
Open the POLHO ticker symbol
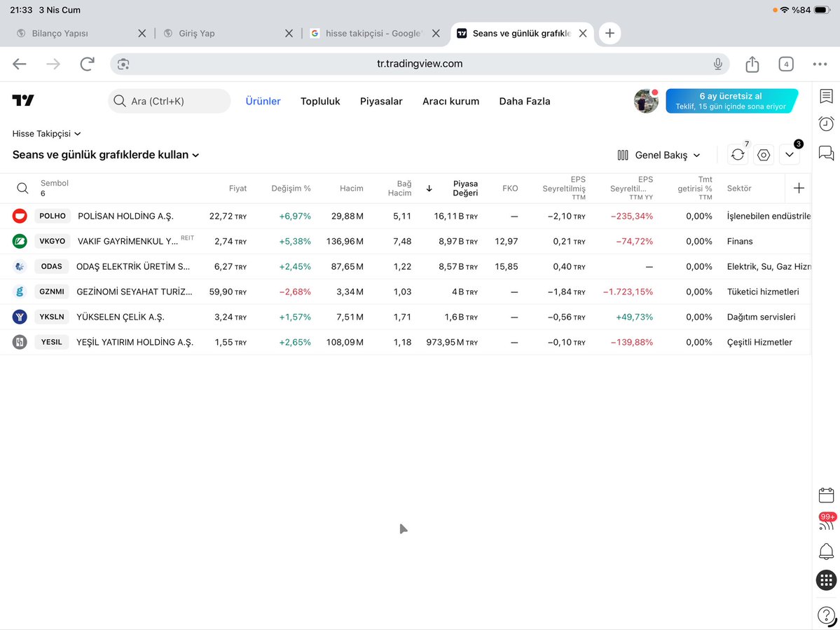[x=53, y=216]
